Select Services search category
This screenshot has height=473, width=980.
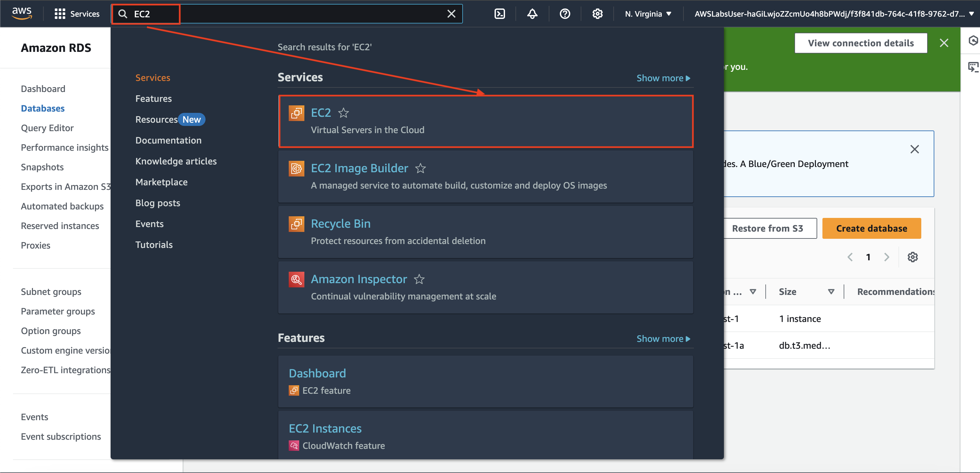(153, 78)
